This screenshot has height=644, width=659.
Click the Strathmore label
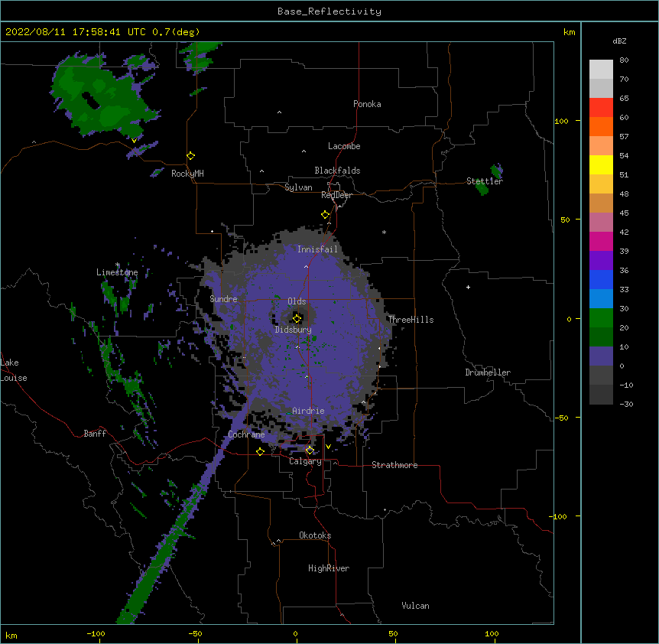(x=394, y=465)
